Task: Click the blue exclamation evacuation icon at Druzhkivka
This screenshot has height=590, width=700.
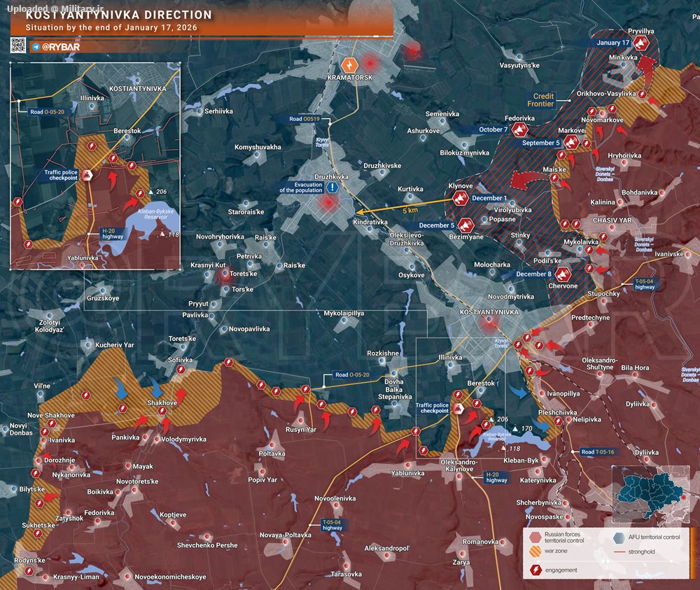Action: pos(332,187)
